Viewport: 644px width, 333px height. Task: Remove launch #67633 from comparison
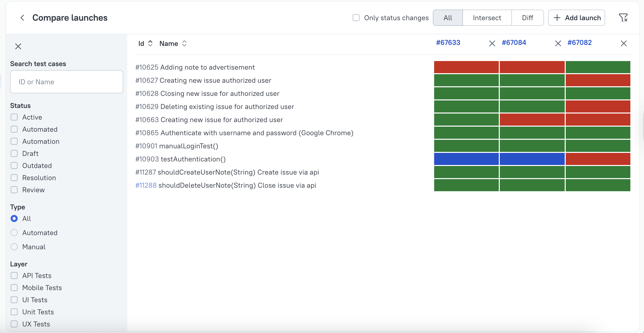tap(492, 43)
